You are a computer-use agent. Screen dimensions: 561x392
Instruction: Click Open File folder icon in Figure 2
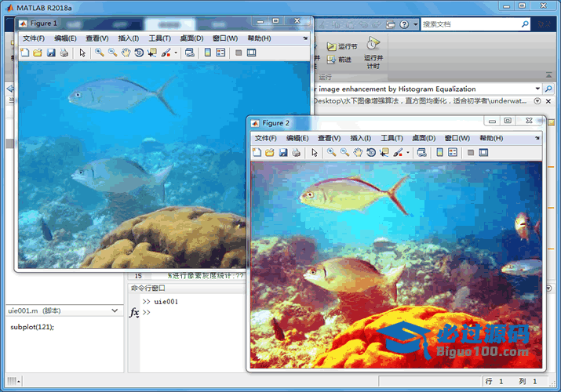point(269,152)
